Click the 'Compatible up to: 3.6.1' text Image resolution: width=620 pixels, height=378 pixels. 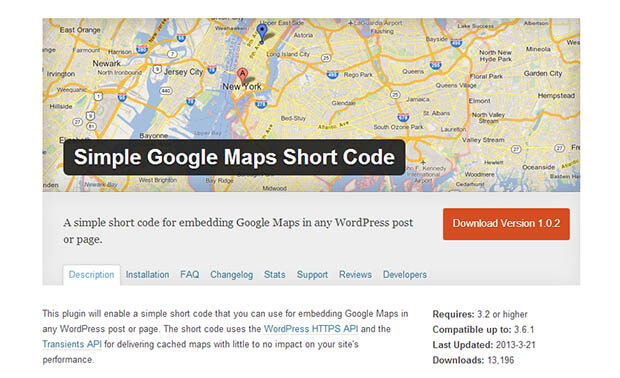[x=483, y=330]
